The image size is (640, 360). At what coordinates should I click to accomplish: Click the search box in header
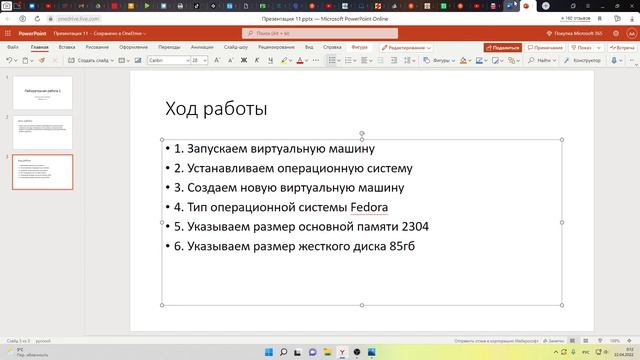click(x=320, y=33)
